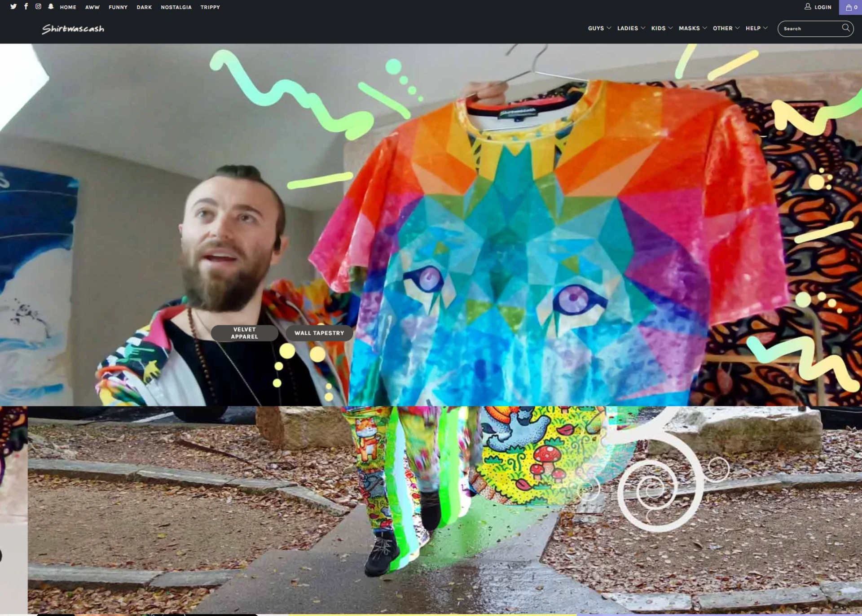This screenshot has height=616, width=862.
Task: Open the Facebook social icon
Action: (x=26, y=7)
